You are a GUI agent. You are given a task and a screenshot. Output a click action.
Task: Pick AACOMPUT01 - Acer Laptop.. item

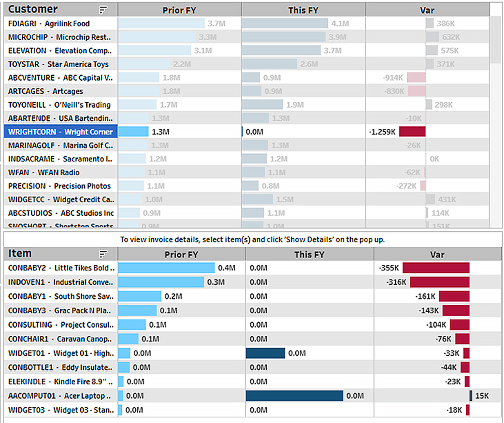tap(61, 396)
